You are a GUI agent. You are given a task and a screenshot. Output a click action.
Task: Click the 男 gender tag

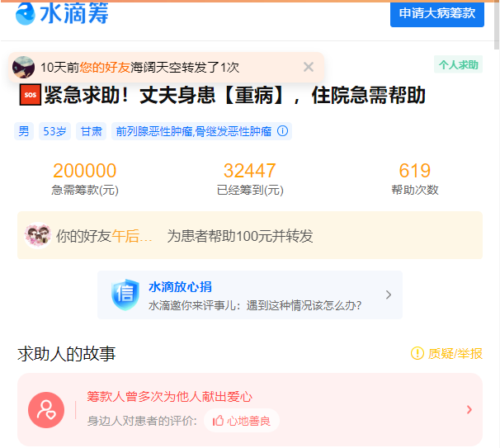[x=24, y=131]
